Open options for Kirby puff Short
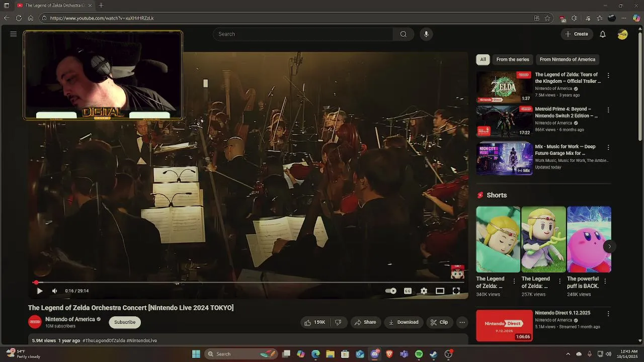The image size is (644, 362). click(x=605, y=281)
